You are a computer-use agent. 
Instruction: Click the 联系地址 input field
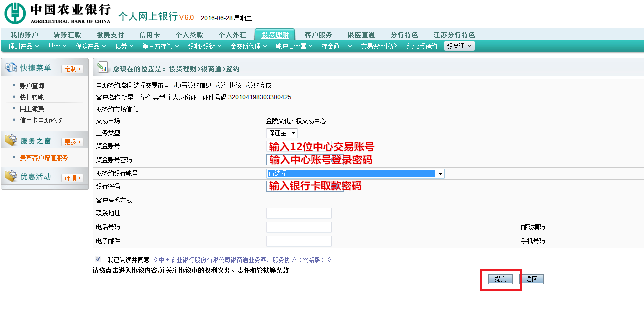point(299,213)
